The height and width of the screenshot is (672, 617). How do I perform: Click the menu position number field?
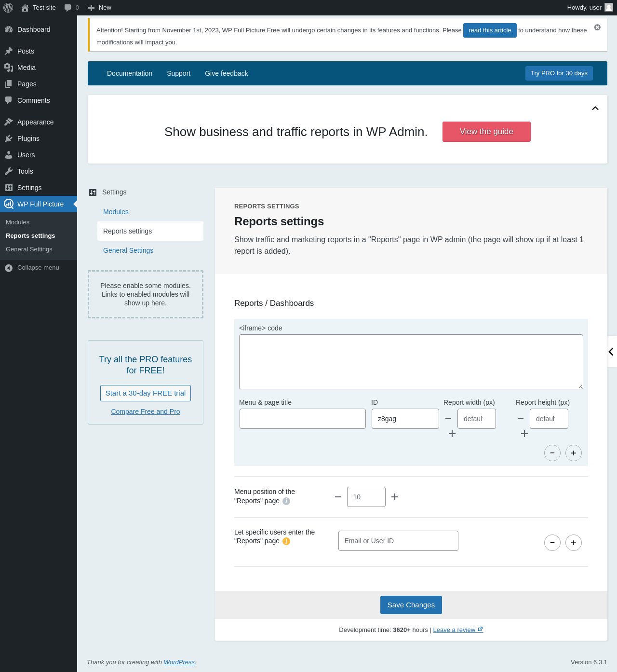(366, 497)
